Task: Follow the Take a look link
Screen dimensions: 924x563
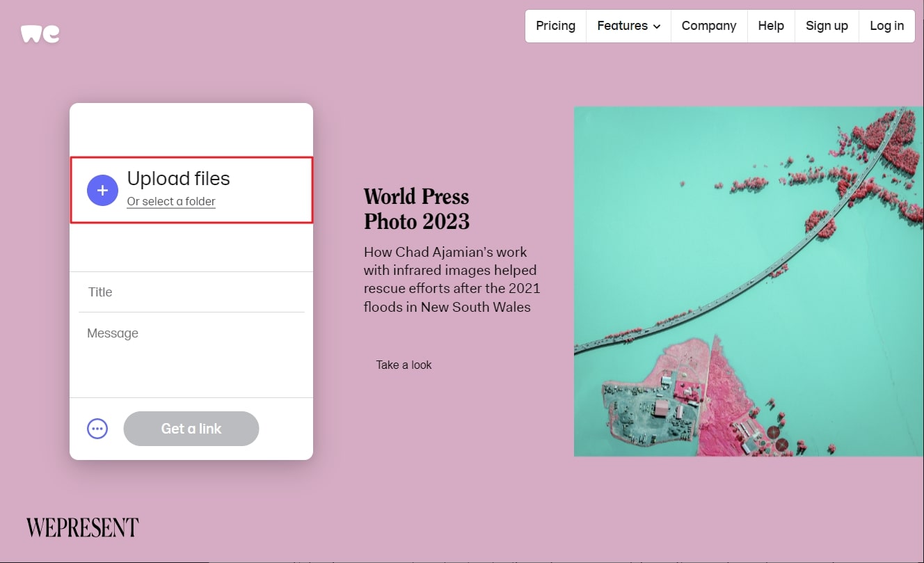Action: pyautogui.click(x=404, y=365)
